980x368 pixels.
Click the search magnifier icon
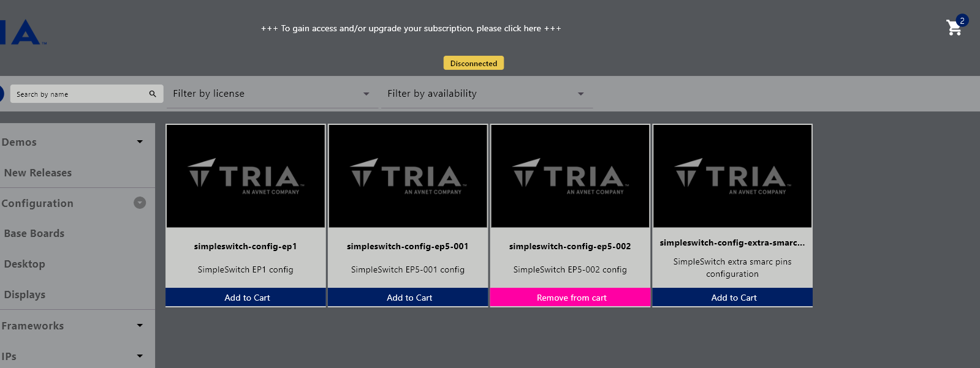tap(153, 94)
